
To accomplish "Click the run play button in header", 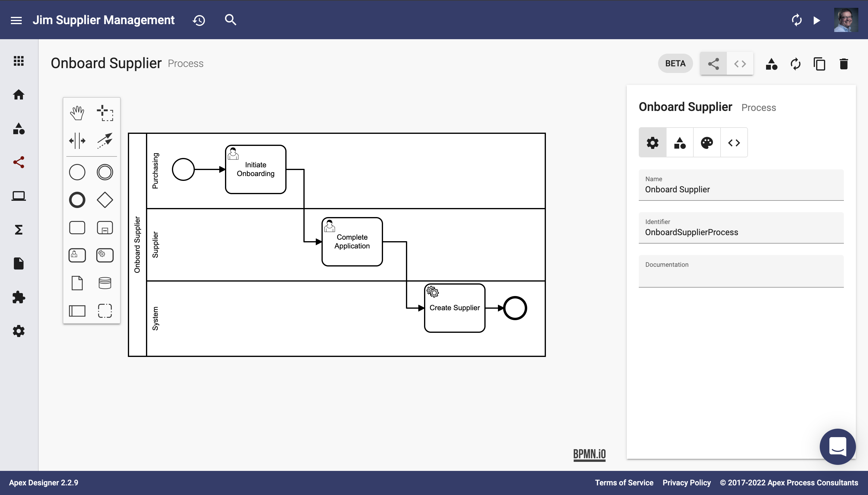I will click(817, 20).
